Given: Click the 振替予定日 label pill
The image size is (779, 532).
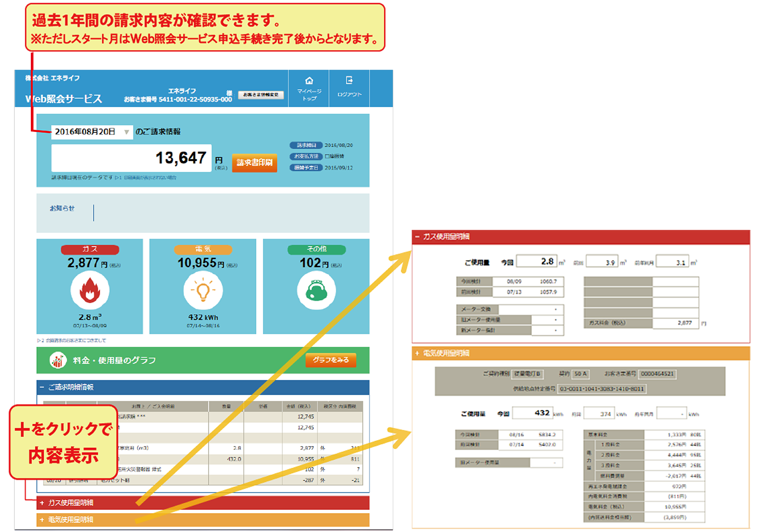Looking at the screenshot, I should [306, 168].
